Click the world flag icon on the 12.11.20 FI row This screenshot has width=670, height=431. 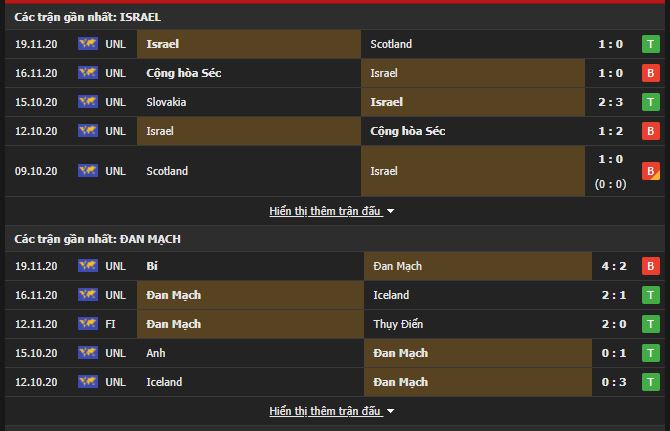coord(88,324)
